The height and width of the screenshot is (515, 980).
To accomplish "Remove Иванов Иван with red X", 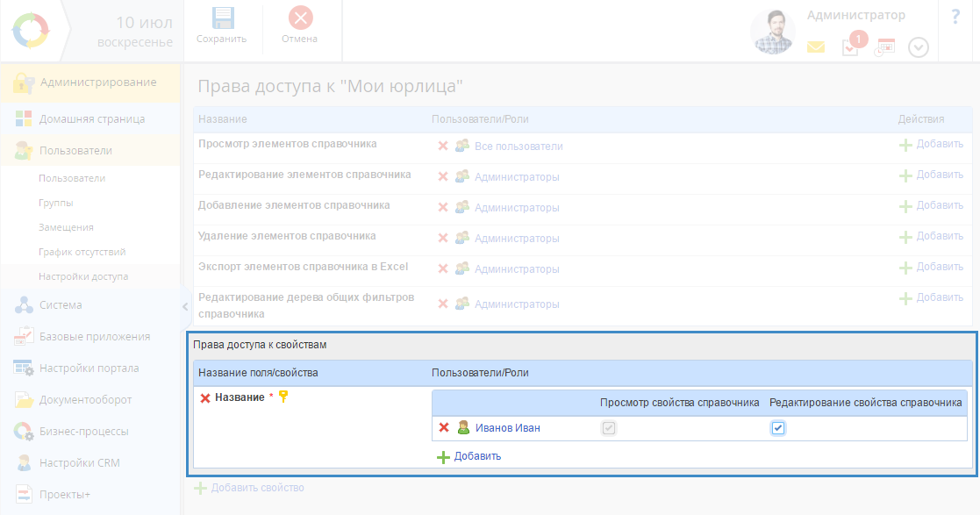I will pos(444,428).
